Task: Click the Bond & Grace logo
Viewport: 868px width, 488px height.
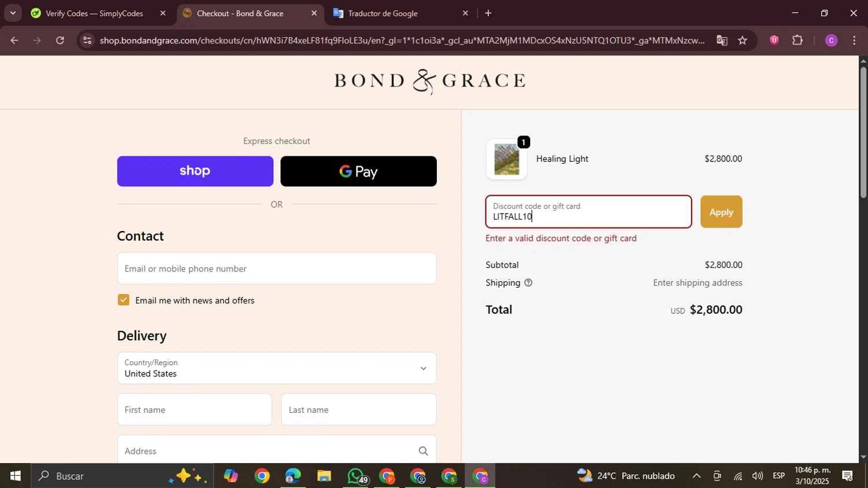Action: (x=429, y=81)
